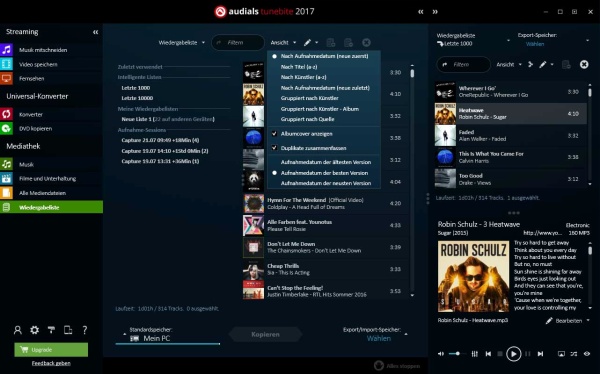Viewport: 600px width, 374px height.
Task: Select Nach Titel (a-z) sort option
Action: click(x=299, y=67)
